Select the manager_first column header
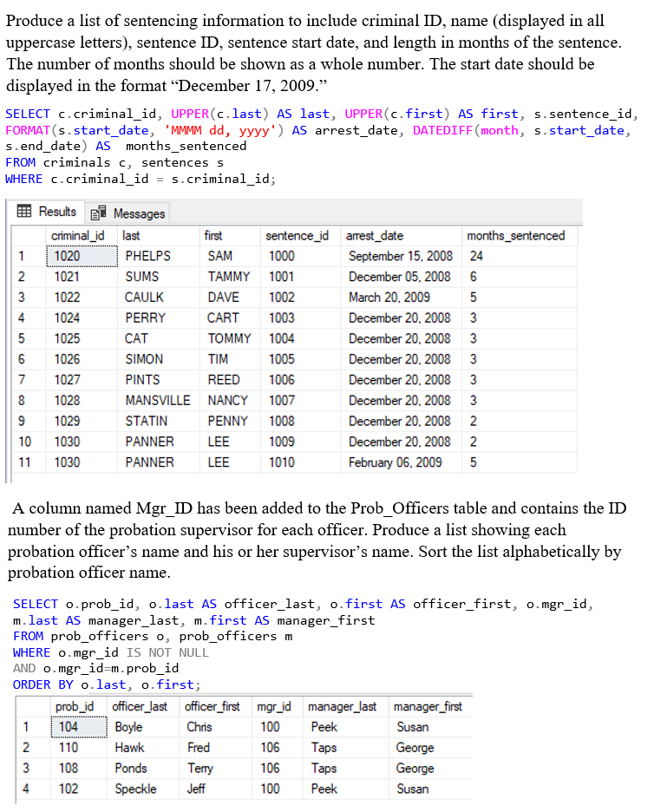654x812 pixels. 428,706
